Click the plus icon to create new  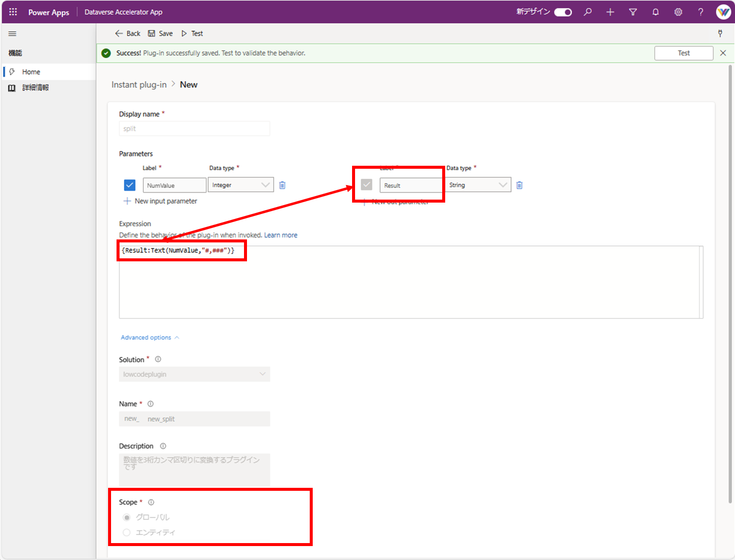coord(610,12)
